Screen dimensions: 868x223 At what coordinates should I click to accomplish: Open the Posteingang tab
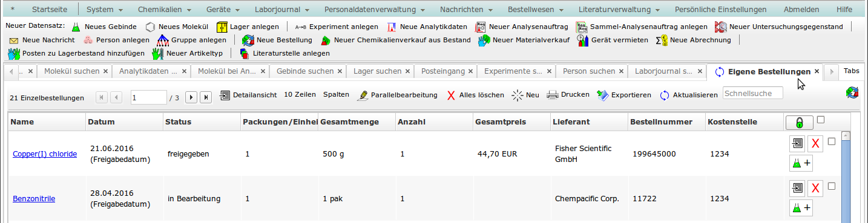pyautogui.click(x=443, y=71)
